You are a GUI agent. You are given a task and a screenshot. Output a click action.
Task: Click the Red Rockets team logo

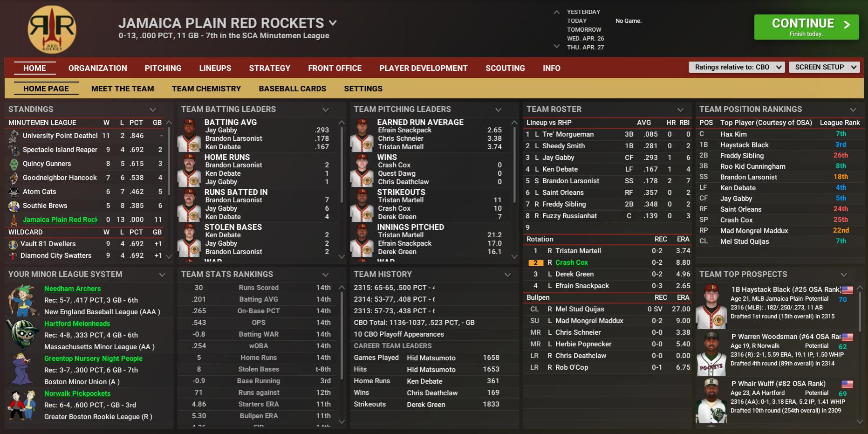click(52, 29)
